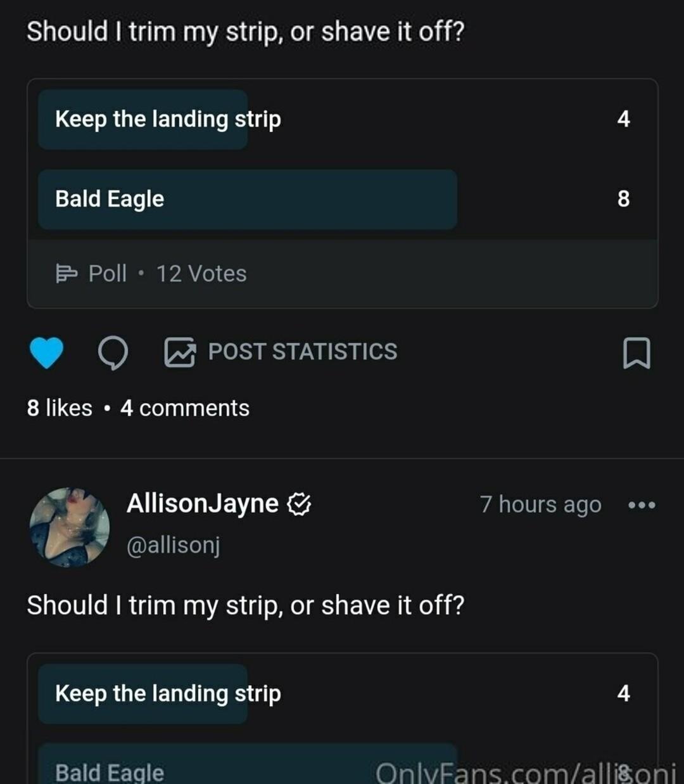Click the "12 Votes" count
The image size is (684, 784).
[x=201, y=274]
